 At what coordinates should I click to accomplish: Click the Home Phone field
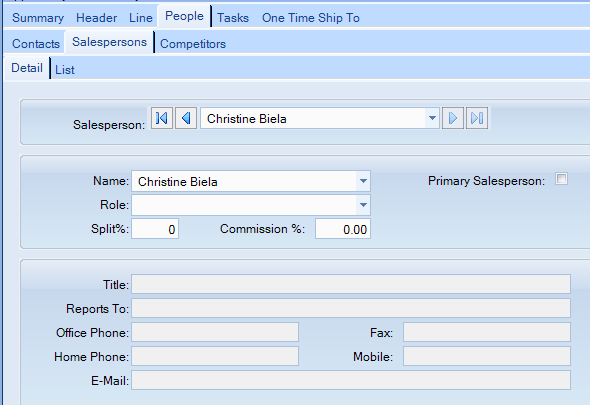215,356
